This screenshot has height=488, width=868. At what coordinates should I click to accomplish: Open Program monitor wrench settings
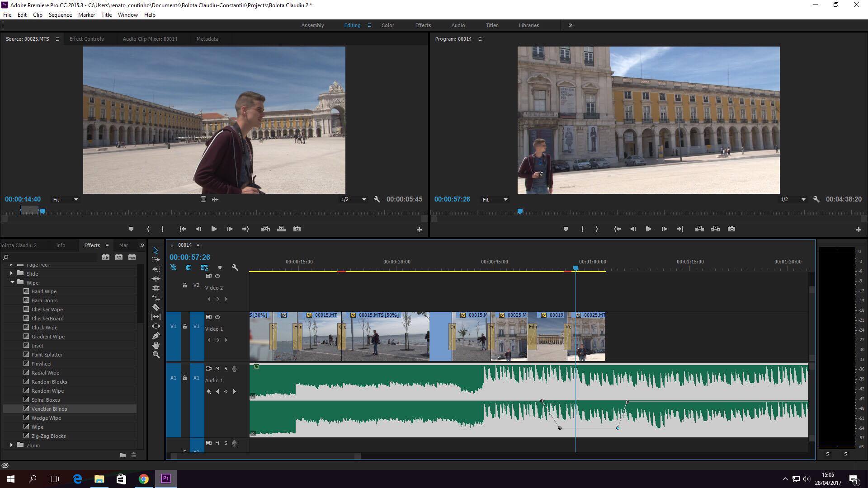coord(816,199)
